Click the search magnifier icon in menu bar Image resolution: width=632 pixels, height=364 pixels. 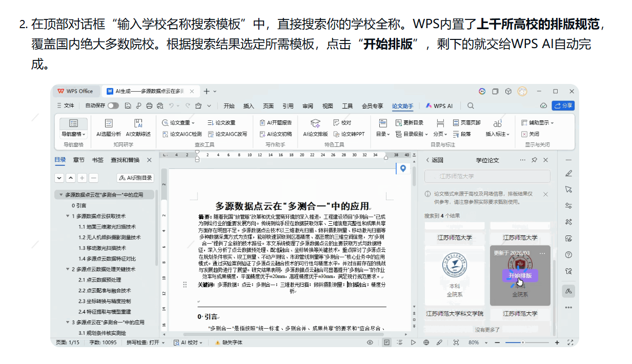pyautogui.click(x=471, y=106)
